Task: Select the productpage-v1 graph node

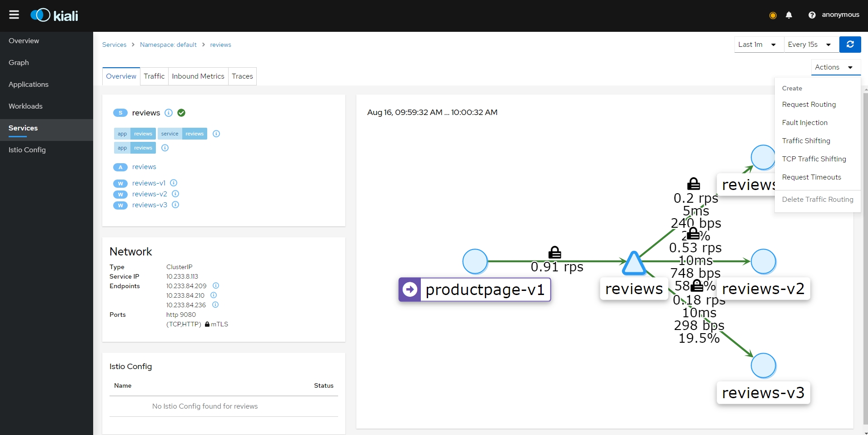Action: tap(475, 262)
